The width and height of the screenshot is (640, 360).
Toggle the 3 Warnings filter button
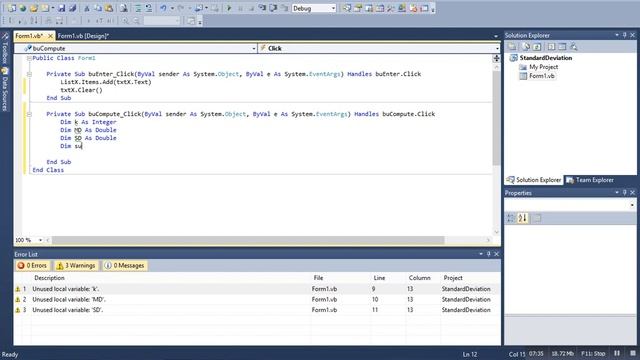pyautogui.click(x=76, y=266)
